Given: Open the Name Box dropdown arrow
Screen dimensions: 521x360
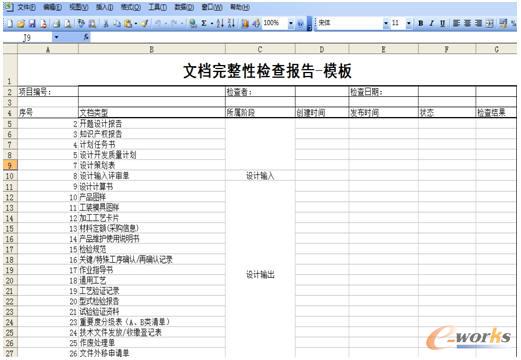Looking at the screenshot, I should 56,37.
